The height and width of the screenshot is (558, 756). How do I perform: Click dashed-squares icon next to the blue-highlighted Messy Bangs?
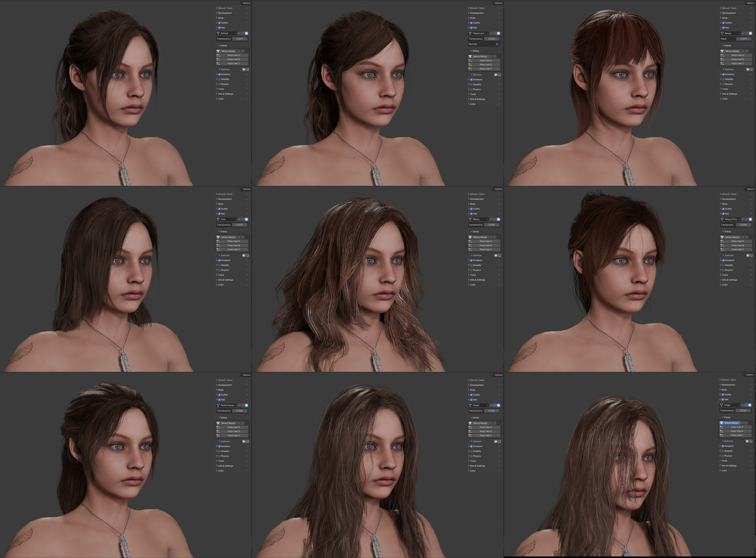(x=746, y=423)
